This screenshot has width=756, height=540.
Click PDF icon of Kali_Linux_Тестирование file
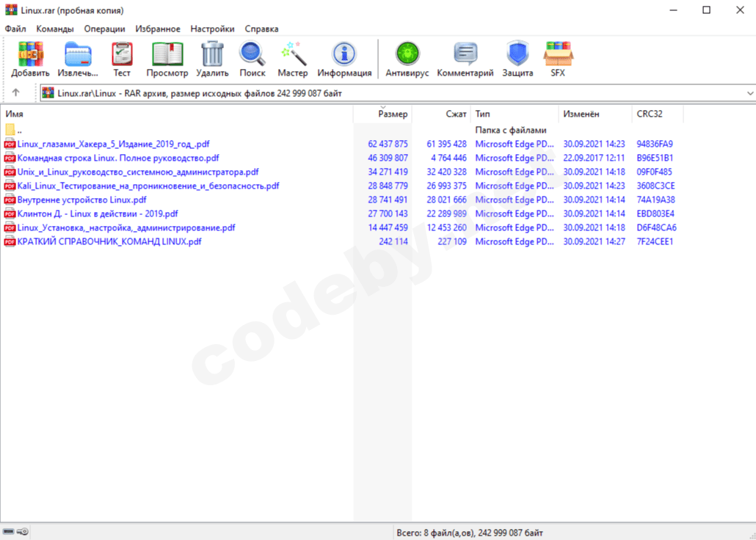(10, 186)
